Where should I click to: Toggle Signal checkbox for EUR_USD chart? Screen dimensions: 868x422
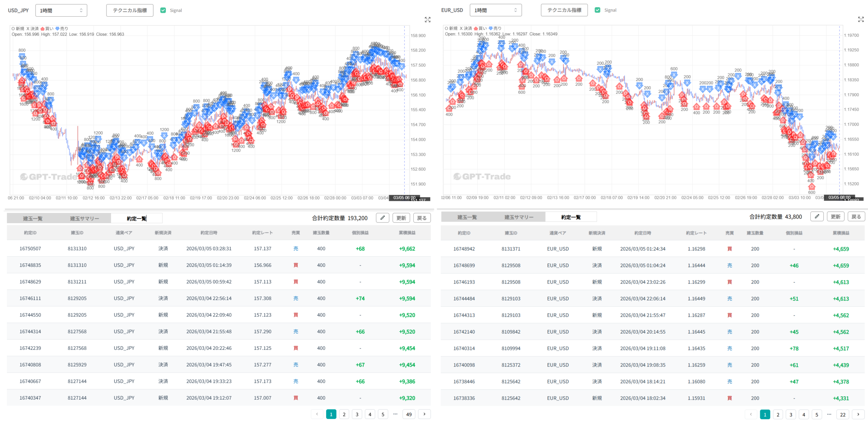click(x=597, y=10)
